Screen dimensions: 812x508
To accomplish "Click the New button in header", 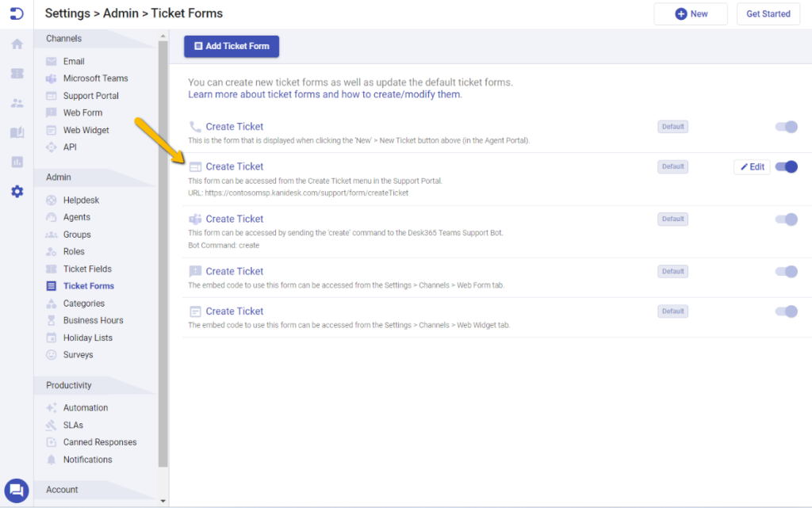I will coord(691,14).
